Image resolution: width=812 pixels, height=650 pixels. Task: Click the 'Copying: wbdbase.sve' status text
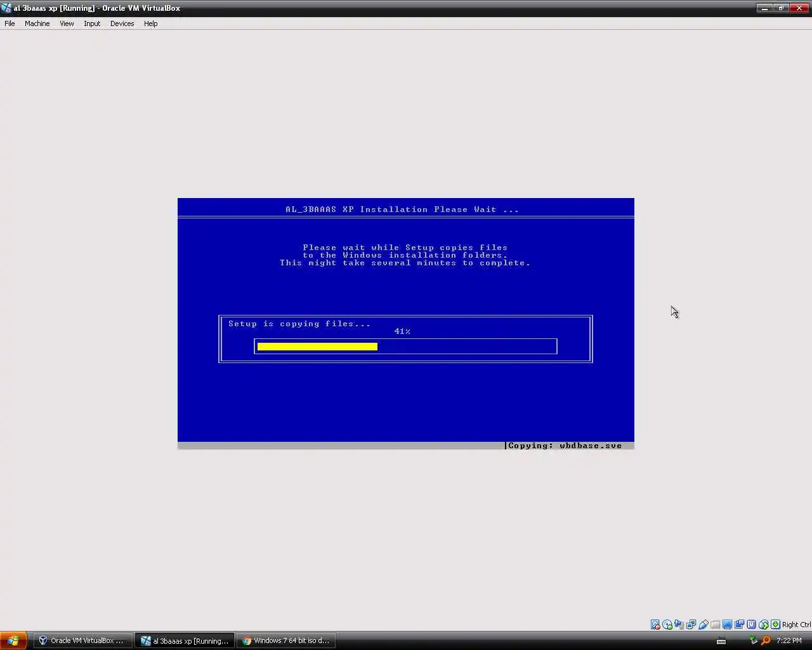(x=565, y=446)
